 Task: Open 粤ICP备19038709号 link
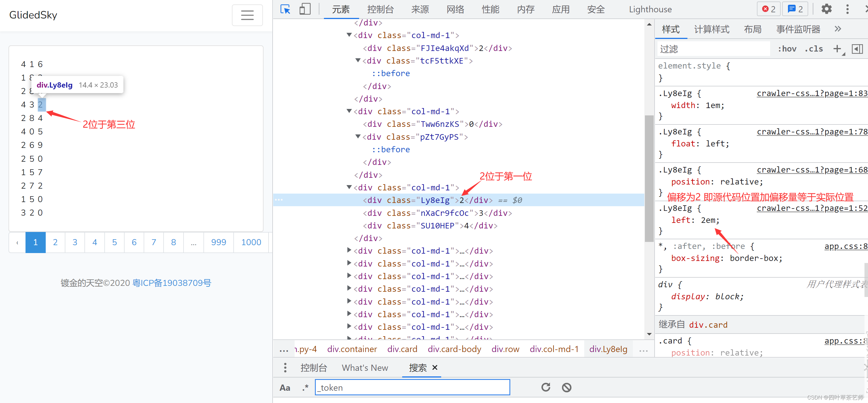tap(172, 283)
